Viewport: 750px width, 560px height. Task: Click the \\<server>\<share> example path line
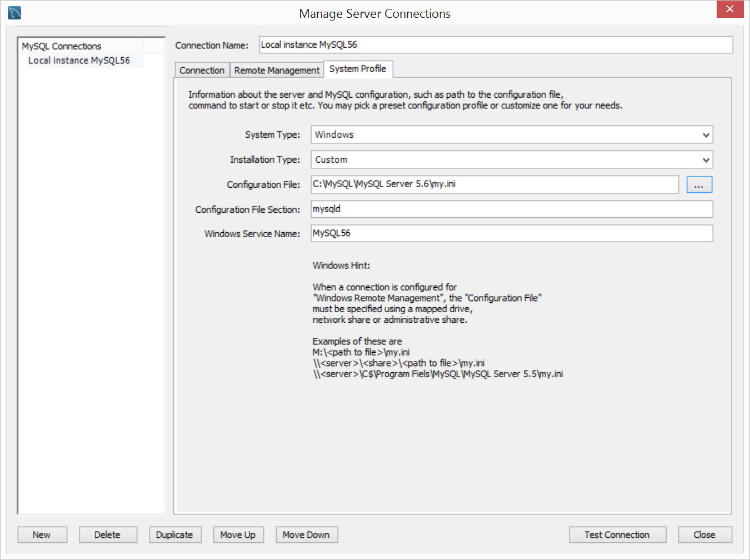(398, 363)
